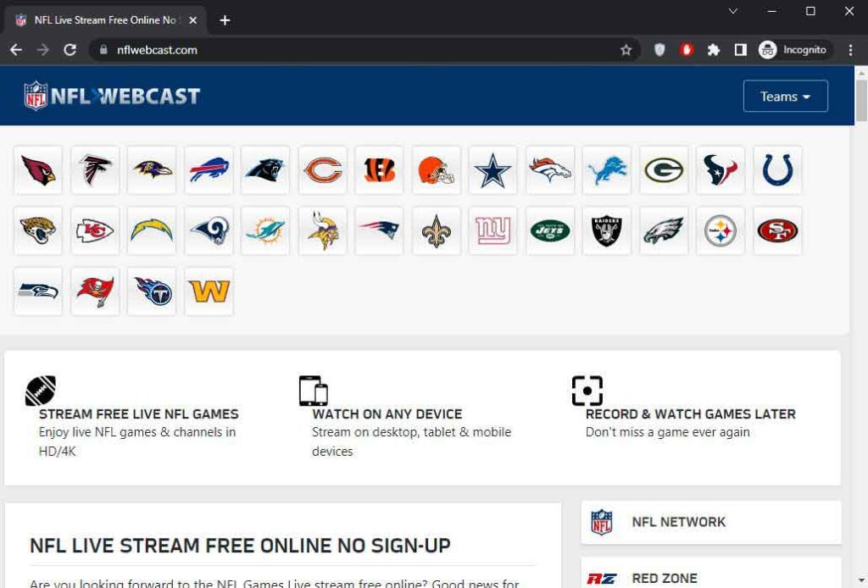Select the Las Vegas Raiders logo
Viewport: 868px width, 588px height.
(x=607, y=230)
